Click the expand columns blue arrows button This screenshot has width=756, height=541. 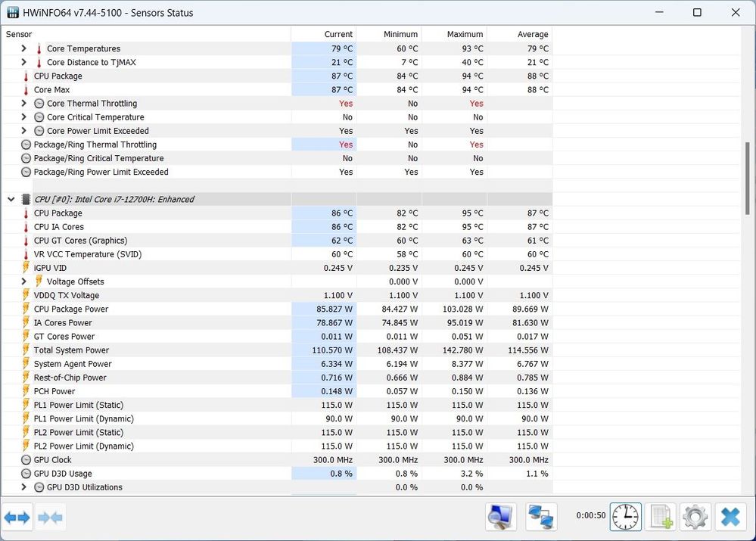point(17,518)
